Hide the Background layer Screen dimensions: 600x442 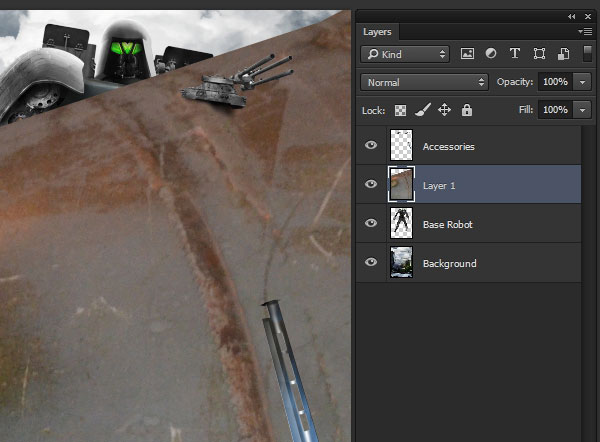[371, 262]
